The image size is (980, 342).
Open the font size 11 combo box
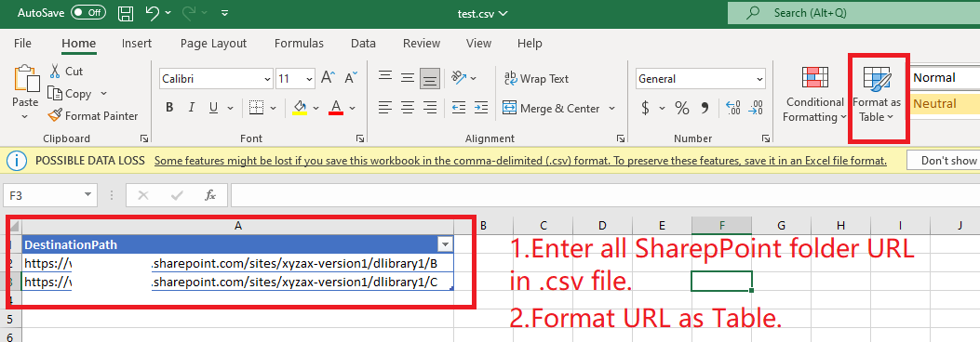click(296, 79)
